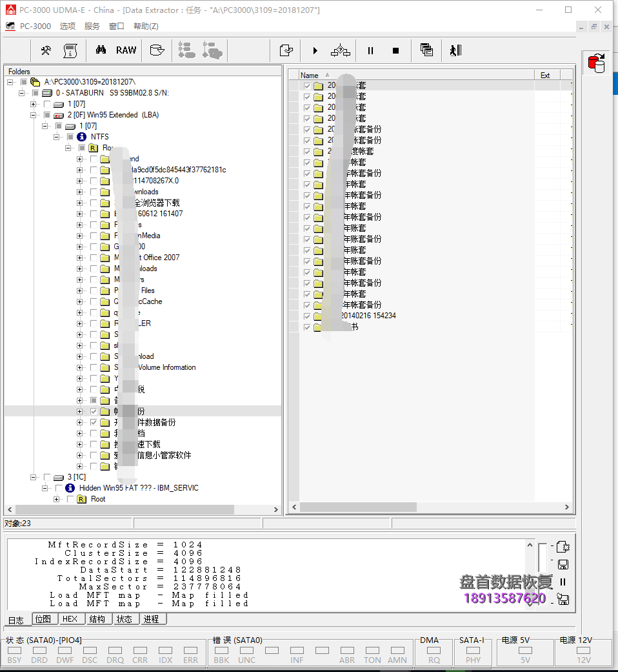Click the NTFS info icon in tree
The height and width of the screenshot is (672, 618).
[x=82, y=137]
